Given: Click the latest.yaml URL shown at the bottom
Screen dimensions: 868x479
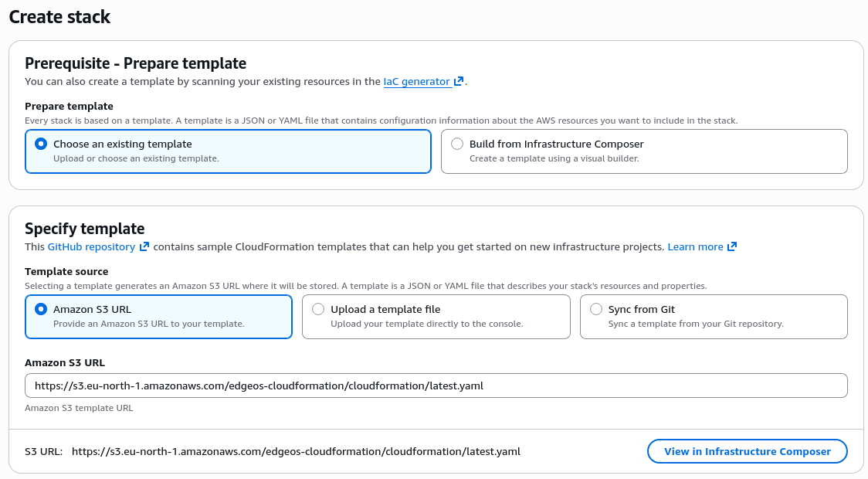Looking at the screenshot, I should [297, 451].
